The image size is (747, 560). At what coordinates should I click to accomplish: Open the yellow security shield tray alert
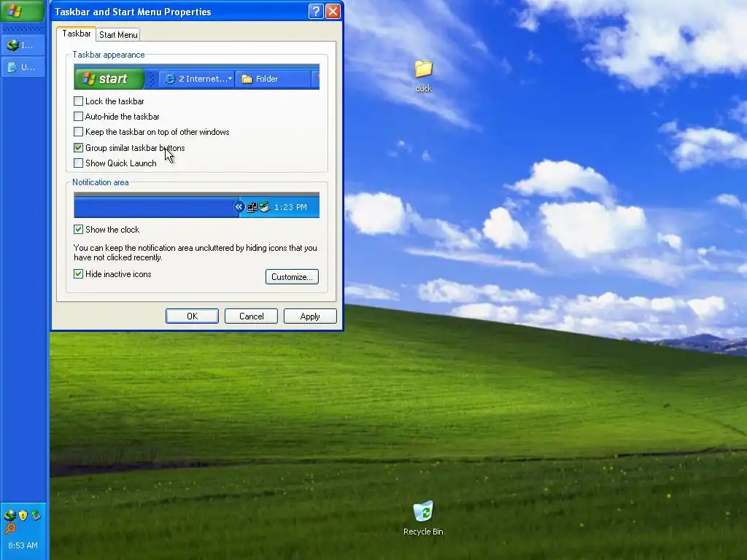[x=23, y=515]
